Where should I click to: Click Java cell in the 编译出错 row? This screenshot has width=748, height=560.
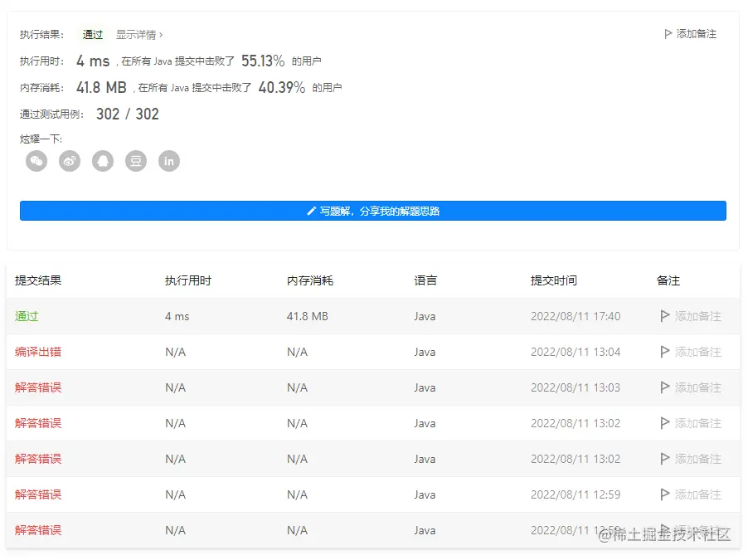point(425,352)
